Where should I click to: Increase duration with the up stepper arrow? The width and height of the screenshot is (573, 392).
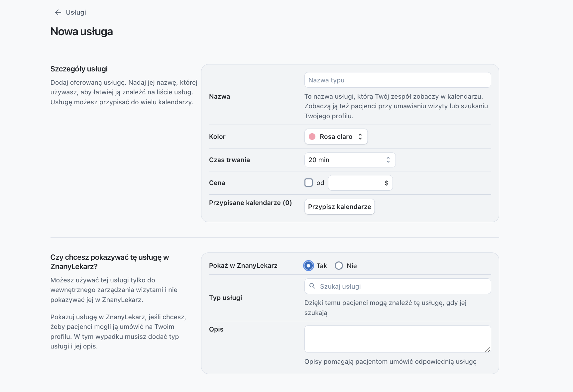[388, 158]
